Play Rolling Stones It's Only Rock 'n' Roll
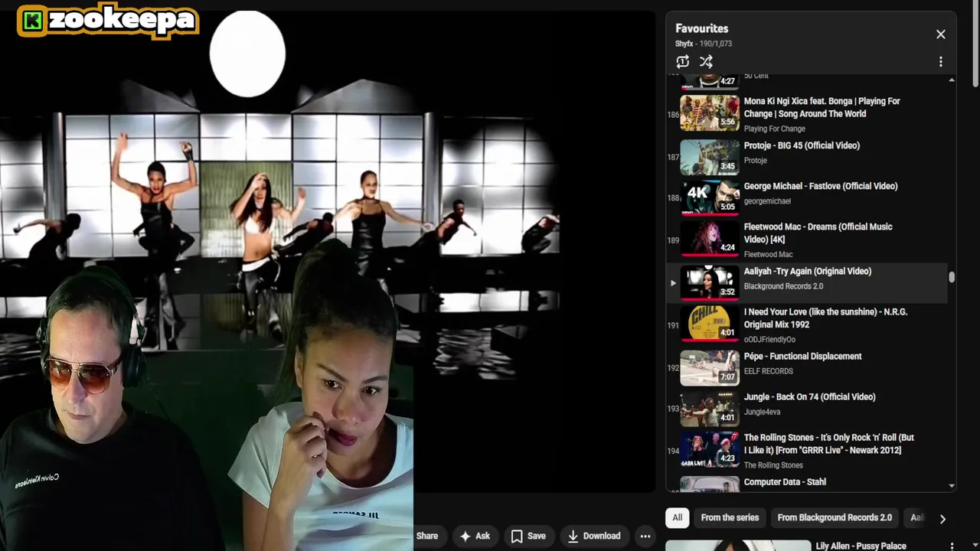This screenshot has width=980, height=551. click(828, 443)
